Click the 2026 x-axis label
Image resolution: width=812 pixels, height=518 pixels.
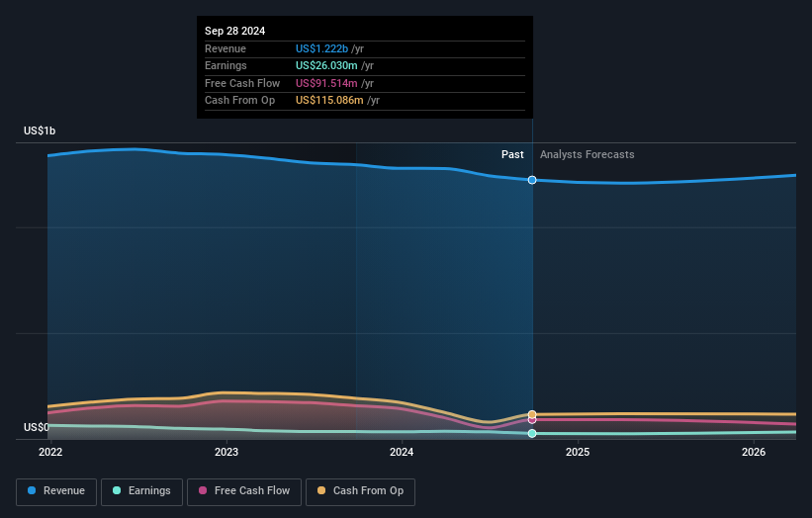tap(754, 453)
